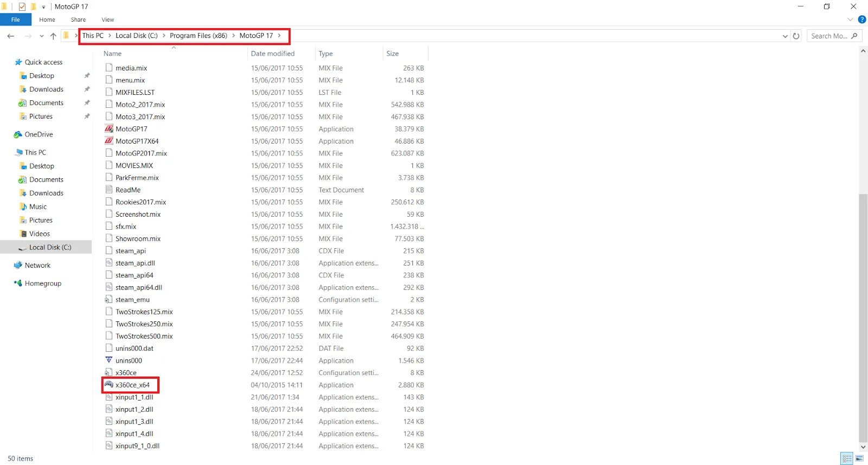Click the scrollbar up arrow
This screenshot has width=868, height=465.
(863, 51)
